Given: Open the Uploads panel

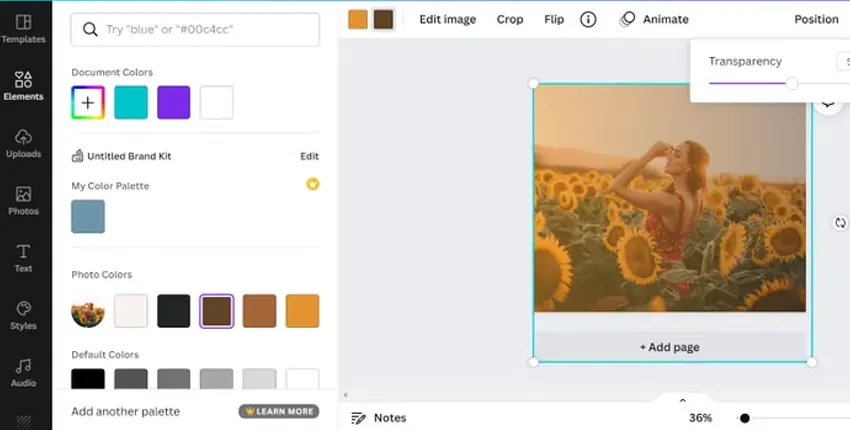Looking at the screenshot, I should [24, 143].
